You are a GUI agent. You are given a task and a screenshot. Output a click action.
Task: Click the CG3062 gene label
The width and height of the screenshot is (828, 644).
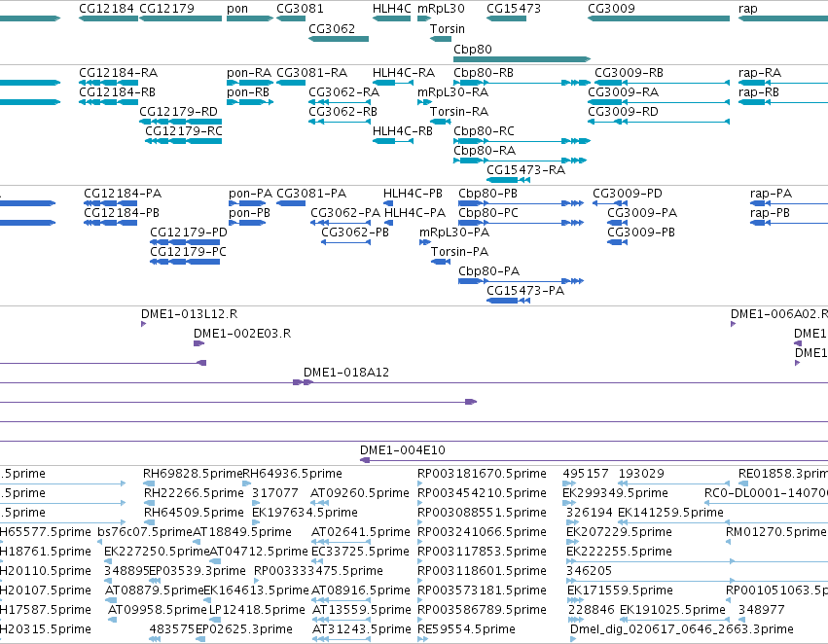(x=332, y=28)
